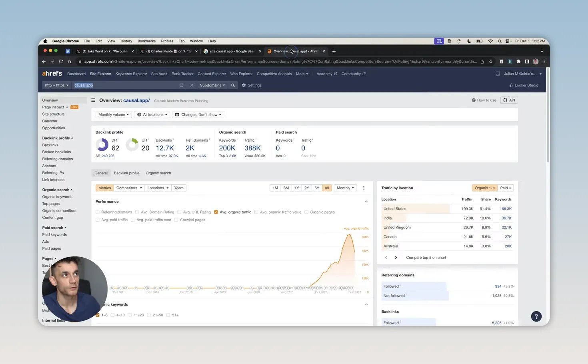588x364 pixels.
Task: Click the United States keywords value 166.3K
Action: click(506, 209)
